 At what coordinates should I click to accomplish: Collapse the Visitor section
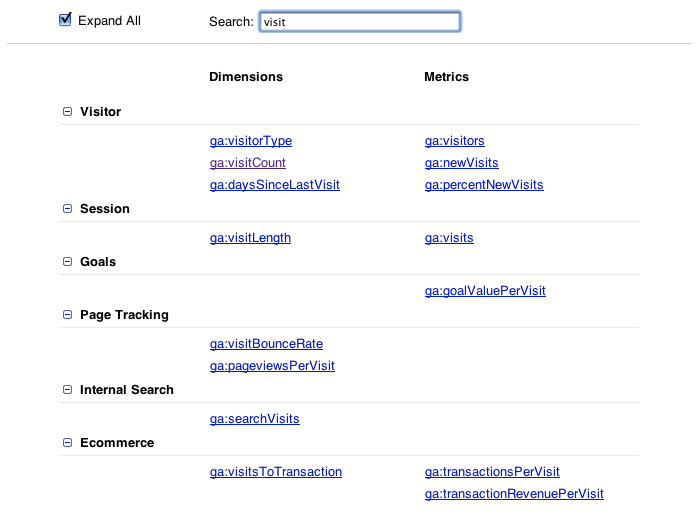pyautogui.click(x=68, y=112)
